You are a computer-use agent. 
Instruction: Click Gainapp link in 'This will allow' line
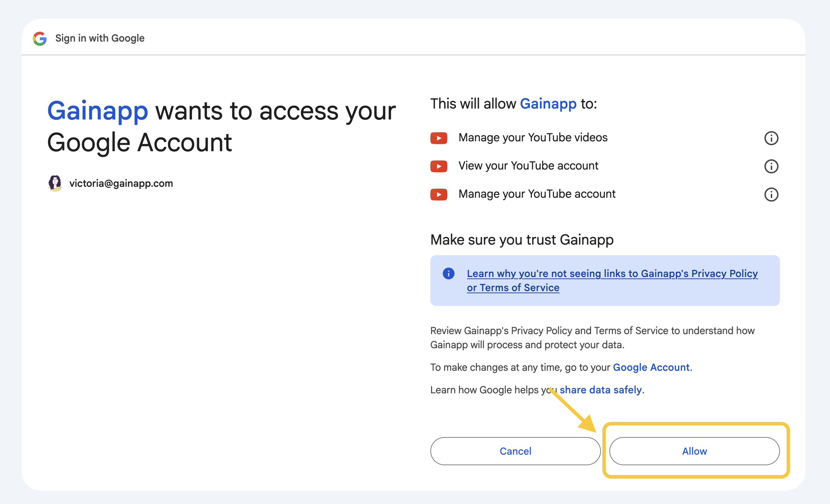pos(548,104)
